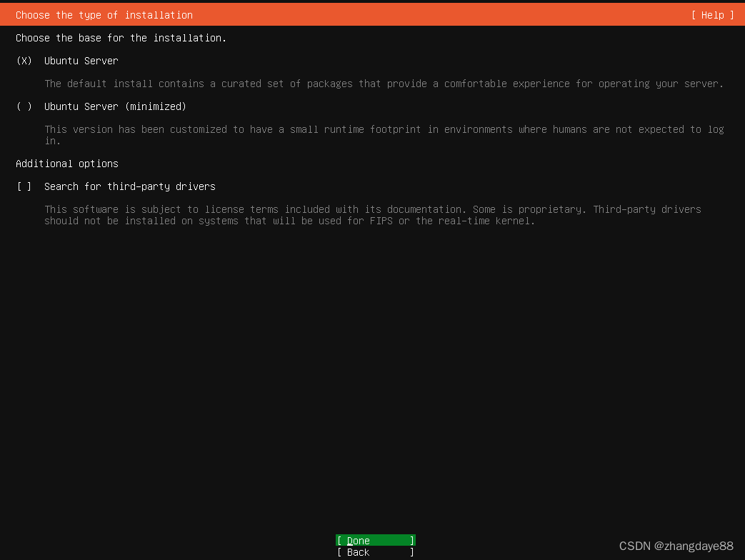This screenshot has height=560, width=745.
Task: Click the 'Ubuntu Server' label text
Action: [81, 61]
